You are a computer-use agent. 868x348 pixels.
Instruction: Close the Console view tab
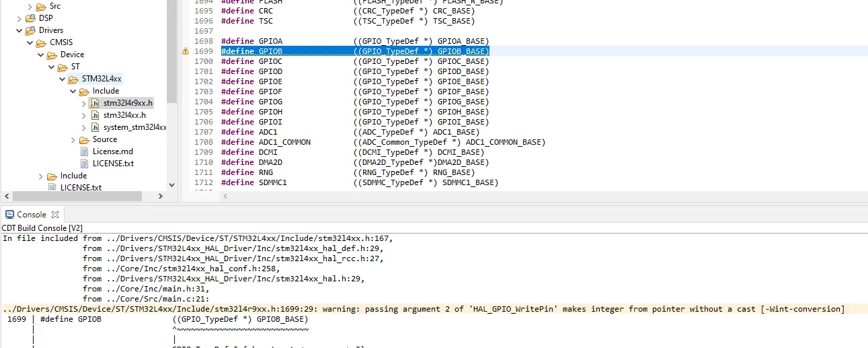tap(55, 215)
